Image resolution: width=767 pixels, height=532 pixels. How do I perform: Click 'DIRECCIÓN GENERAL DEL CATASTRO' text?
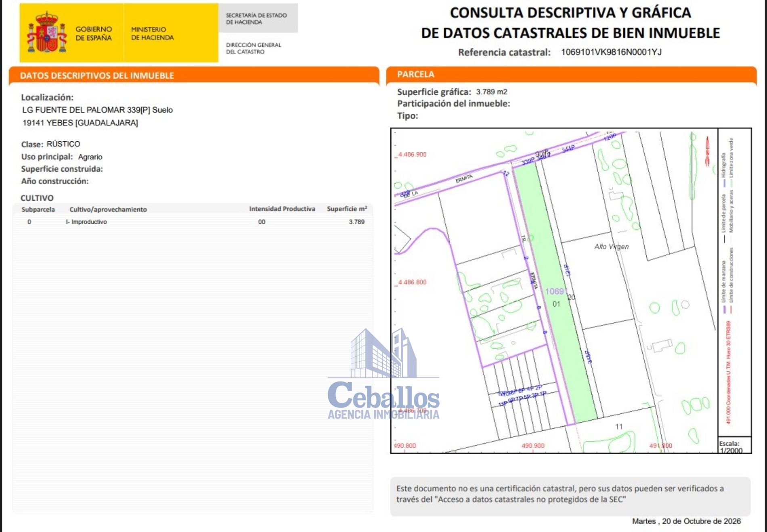pyautogui.click(x=254, y=48)
